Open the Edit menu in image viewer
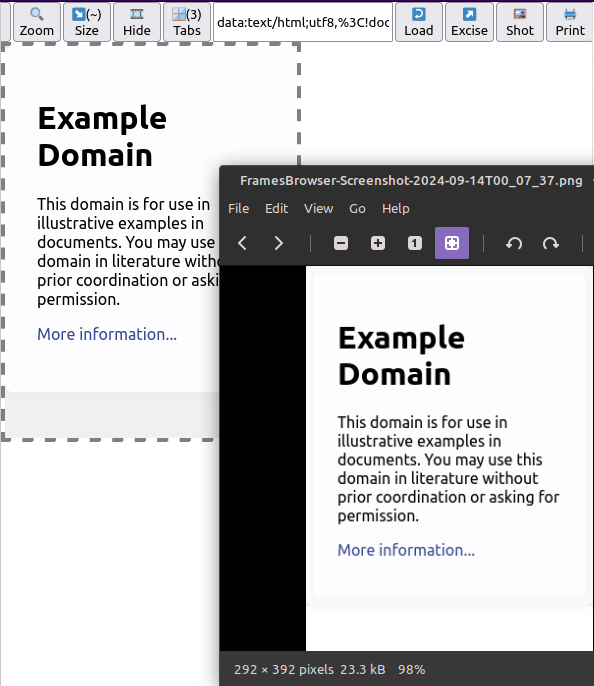The width and height of the screenshot is (594, 686). [276, 209]
